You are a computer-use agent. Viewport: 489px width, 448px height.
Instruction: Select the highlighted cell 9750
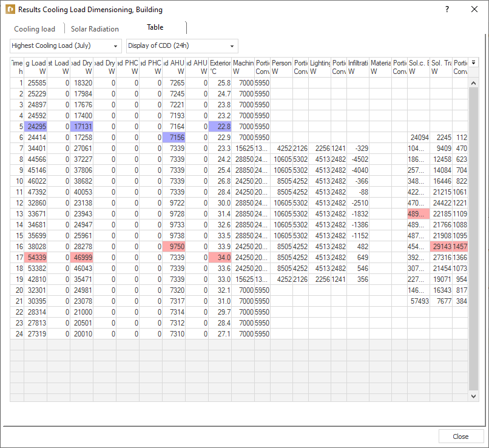(174, 247)
